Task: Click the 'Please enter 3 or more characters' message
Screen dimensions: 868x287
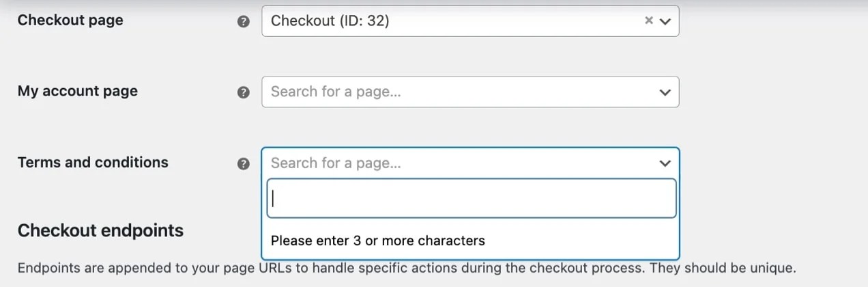Action: click(377, 241)
